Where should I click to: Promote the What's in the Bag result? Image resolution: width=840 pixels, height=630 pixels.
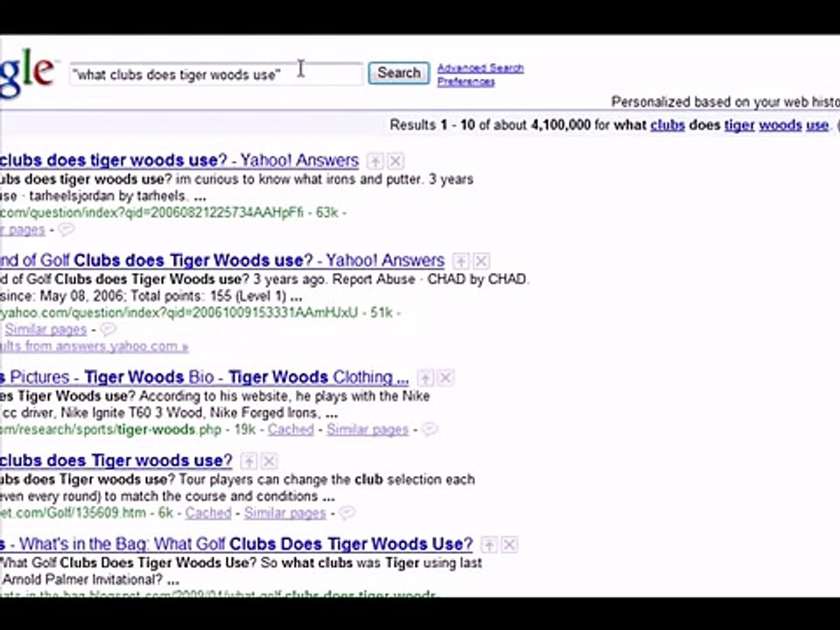click(488, 545)
